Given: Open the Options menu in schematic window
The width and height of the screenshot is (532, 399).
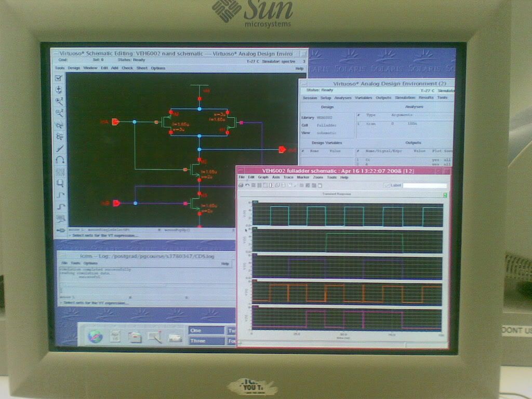Looking at the screenshot, I should [x=158, y=68].
